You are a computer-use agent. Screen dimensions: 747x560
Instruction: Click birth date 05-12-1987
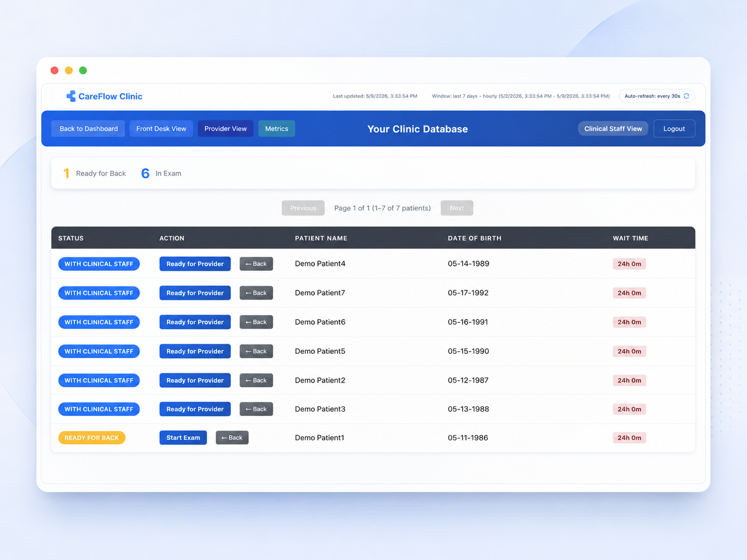click(x=468, y=380)
